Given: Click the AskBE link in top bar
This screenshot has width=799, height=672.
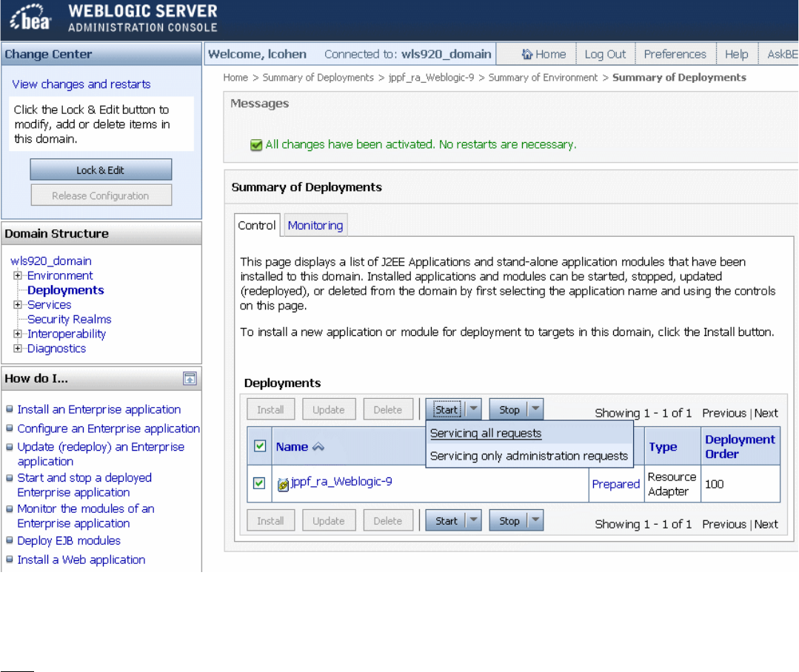Looking at the screenshot, I should [782, 54].
